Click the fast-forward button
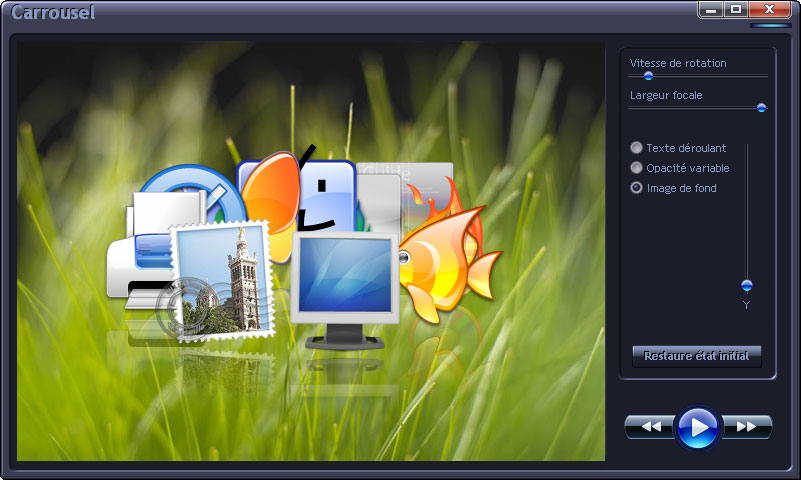Viewport: 801px width, 480px height. pyautogui.click(x=747, y=426)
